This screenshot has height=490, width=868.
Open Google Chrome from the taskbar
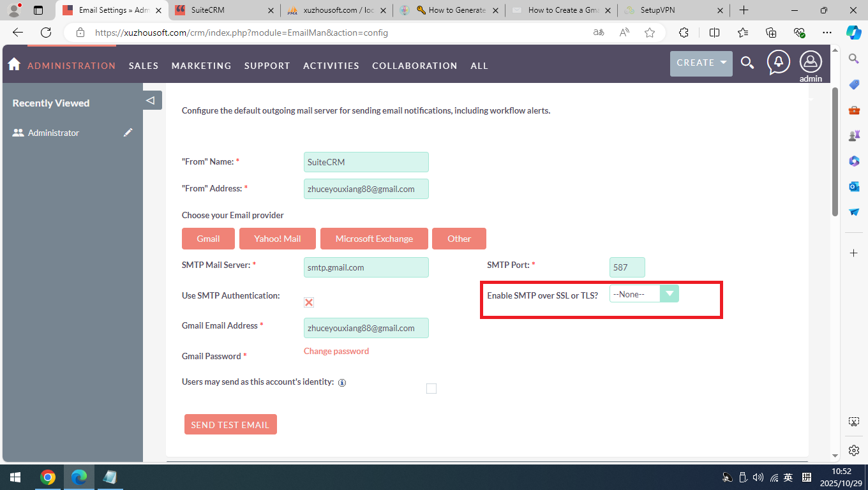click(47, 477)
